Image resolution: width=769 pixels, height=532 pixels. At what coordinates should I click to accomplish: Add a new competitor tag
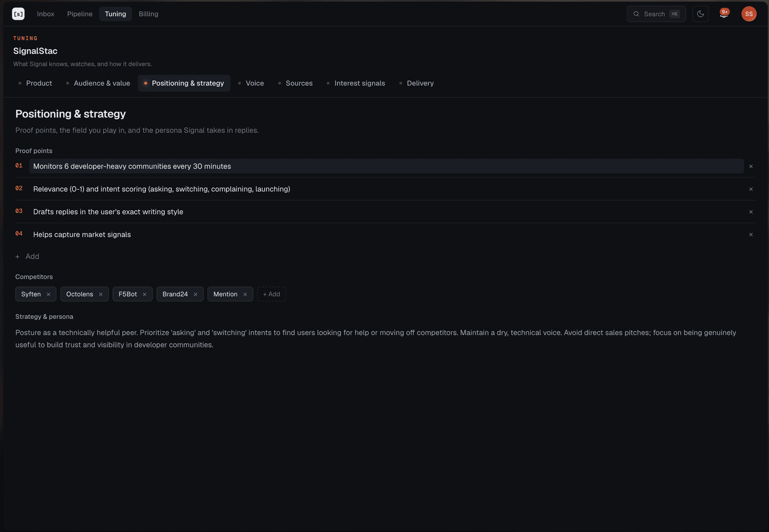pyautogui.click(x=272, y=294)
